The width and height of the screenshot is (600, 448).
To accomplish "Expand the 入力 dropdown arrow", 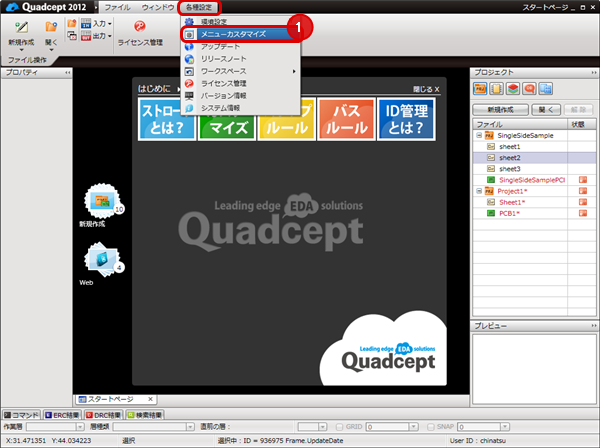I will (x=109, y=24).
